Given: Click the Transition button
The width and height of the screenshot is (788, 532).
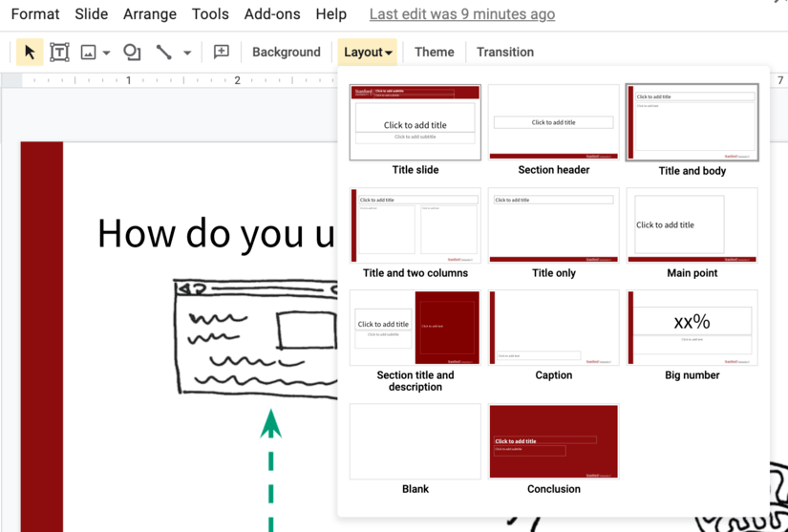Looking at the screenshot, I should coord(505,53).
